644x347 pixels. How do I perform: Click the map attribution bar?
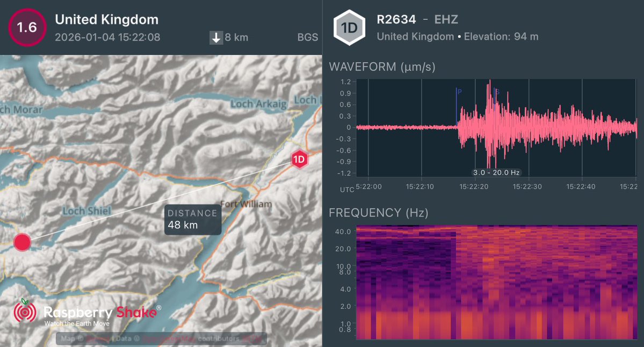[162, 339]
